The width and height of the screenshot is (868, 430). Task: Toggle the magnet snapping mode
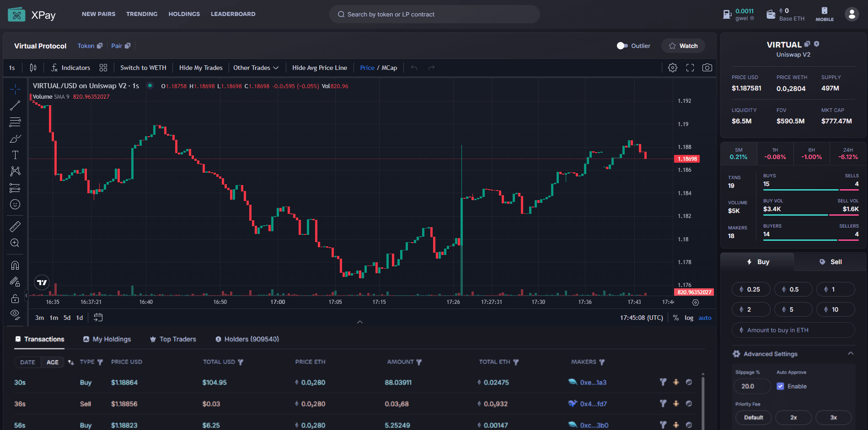click(15, 265)
